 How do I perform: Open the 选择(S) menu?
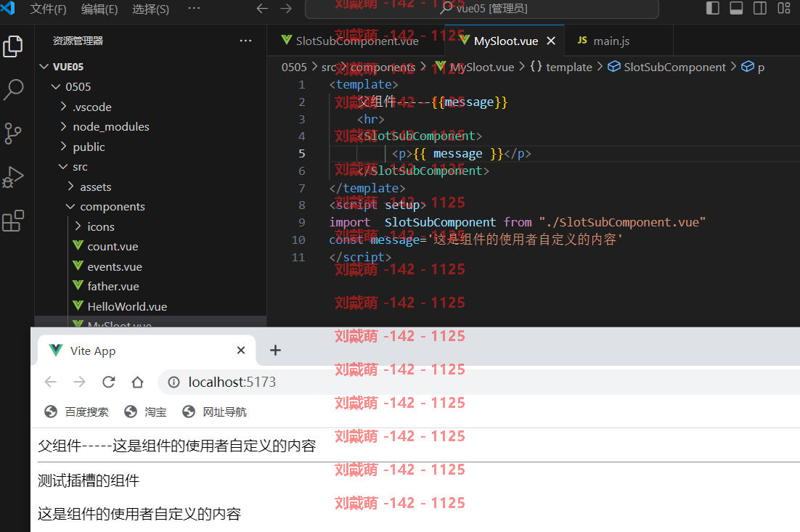tap(150, 9)
